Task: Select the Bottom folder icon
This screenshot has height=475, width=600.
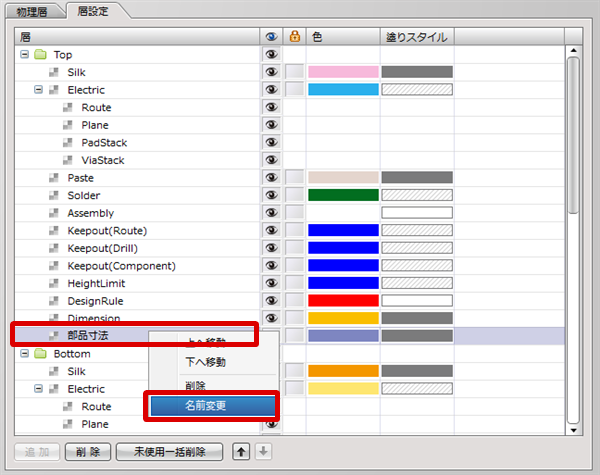Action: 40,354
